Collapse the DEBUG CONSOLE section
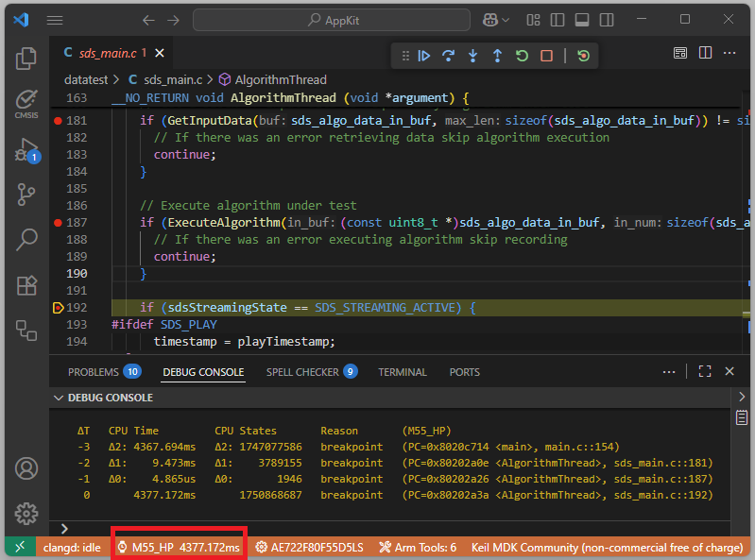 [x=60, y=398]
